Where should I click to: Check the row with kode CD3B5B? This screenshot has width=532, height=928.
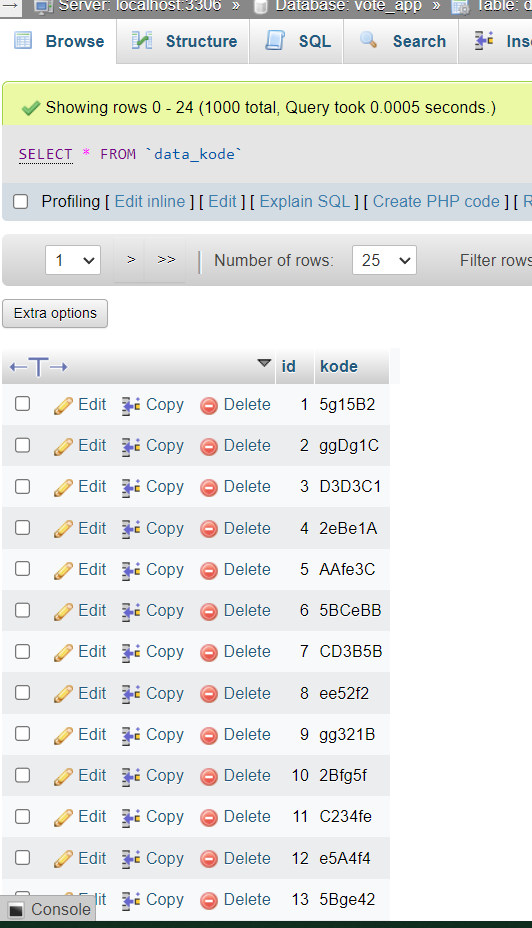(x=22, y=651)
